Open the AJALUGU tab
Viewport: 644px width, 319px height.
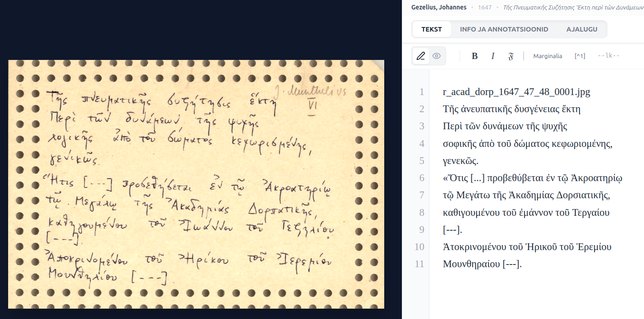point(582,29)
